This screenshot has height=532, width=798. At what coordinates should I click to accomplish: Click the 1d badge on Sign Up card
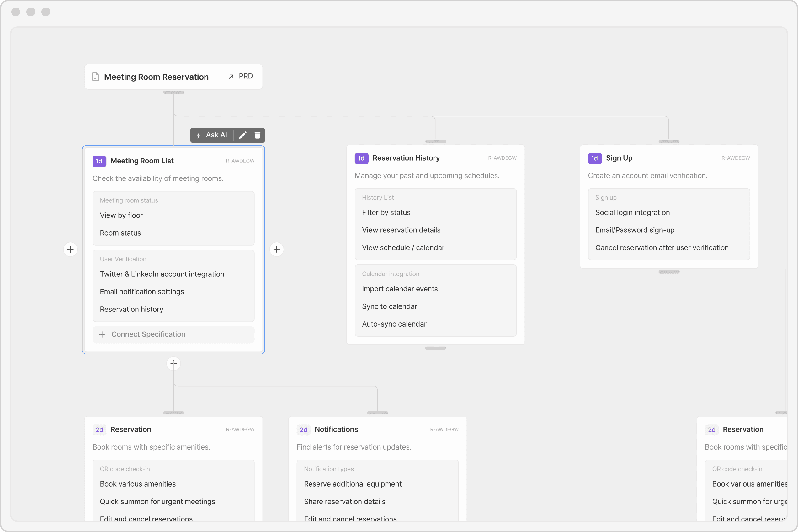pyautogui.click(x=594, y=158)
